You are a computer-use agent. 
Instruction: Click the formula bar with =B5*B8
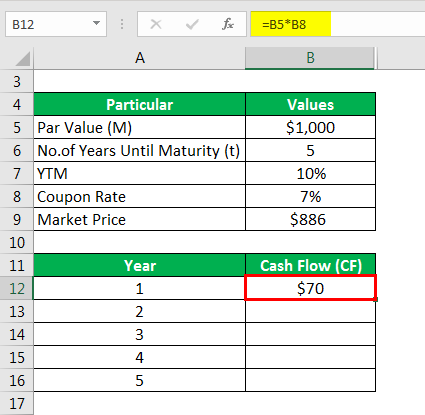point(337,24)
